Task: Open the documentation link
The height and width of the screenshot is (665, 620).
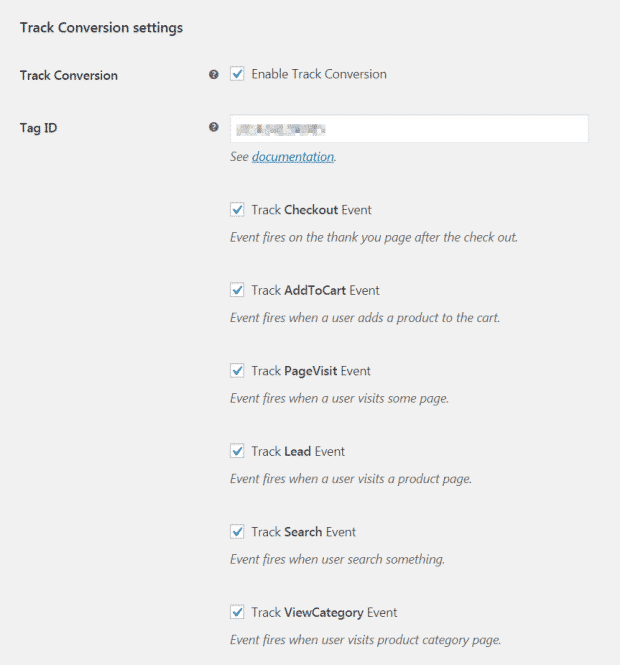Action: (x=292, y=157)
